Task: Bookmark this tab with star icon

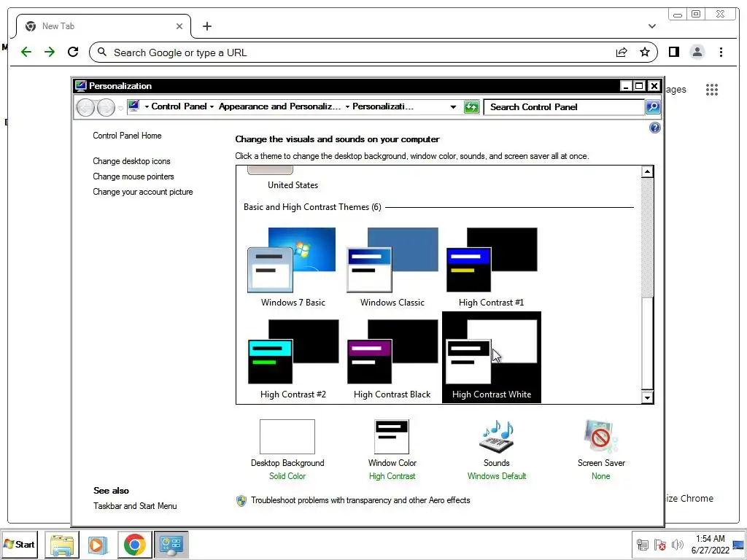Action: 645,52
